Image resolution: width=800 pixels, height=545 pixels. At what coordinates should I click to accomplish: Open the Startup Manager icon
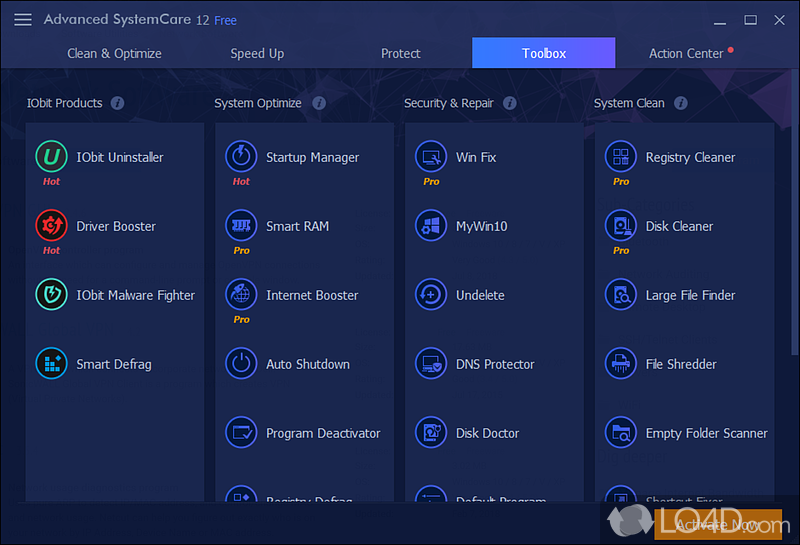pyautogui.click(x=241, y=157)
